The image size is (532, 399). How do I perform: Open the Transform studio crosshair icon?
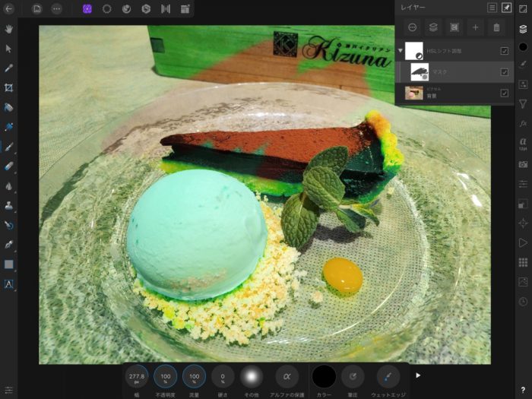(523, 223)
